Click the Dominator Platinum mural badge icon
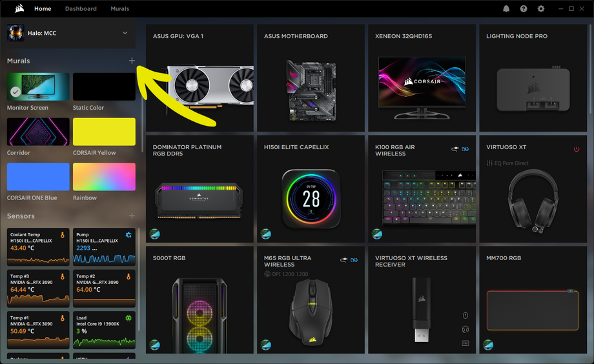 pos(154,234)
